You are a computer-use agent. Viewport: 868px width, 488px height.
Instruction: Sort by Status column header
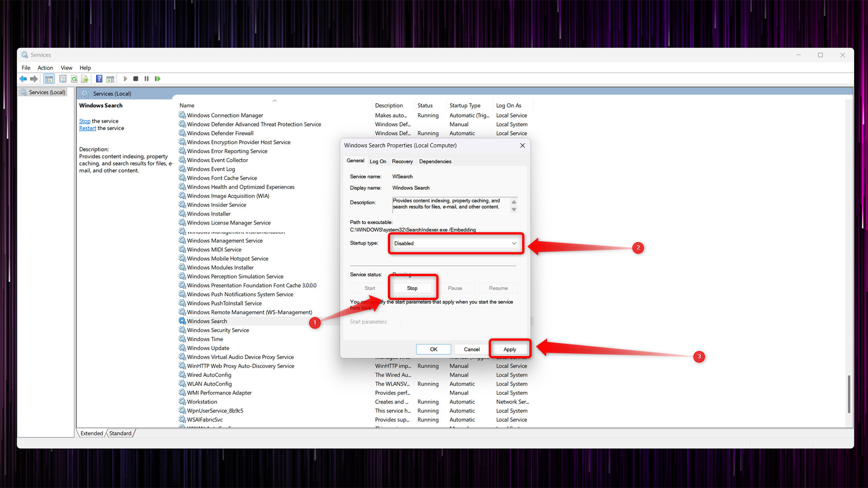coord(430,105)
